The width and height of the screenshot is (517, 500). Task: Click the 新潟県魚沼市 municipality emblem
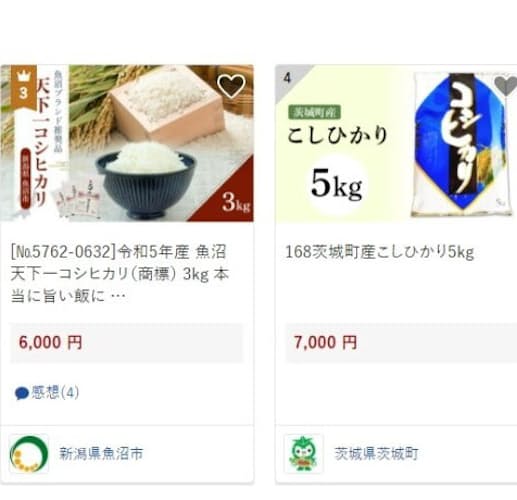29,453
